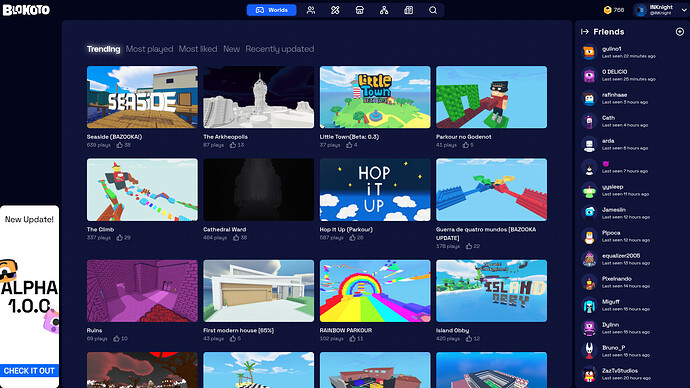Switch to the Most liked tab
The width and height of the screenshot is (690, 388).
(198, 49)
